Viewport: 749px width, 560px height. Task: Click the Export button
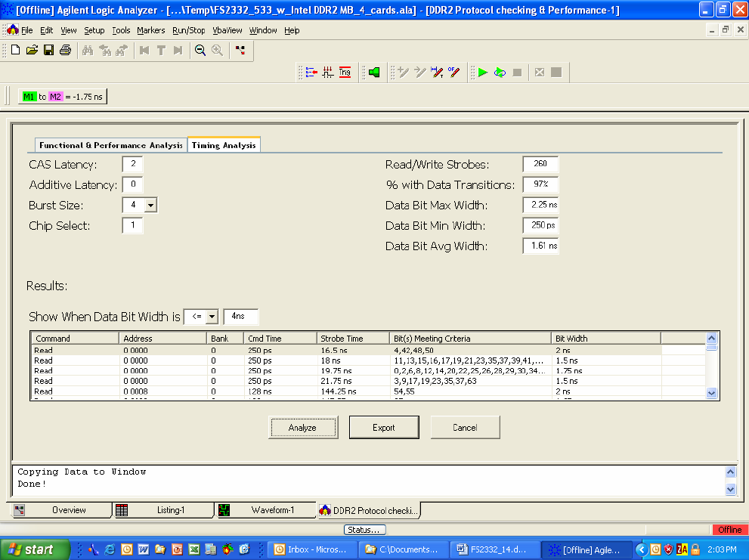pyautogui.click(x=383, y=428)
